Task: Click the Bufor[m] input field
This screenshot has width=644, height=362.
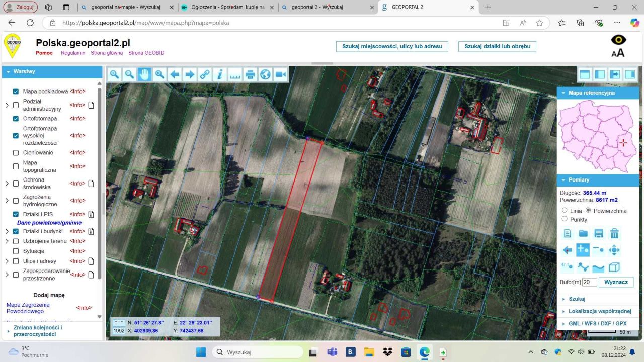Action: [x=589, y=282]
